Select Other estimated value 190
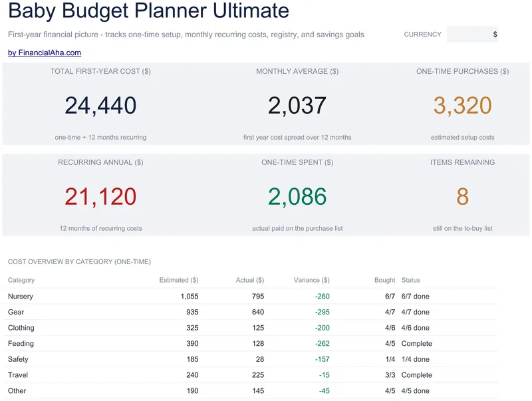 [x=192, y=390]
